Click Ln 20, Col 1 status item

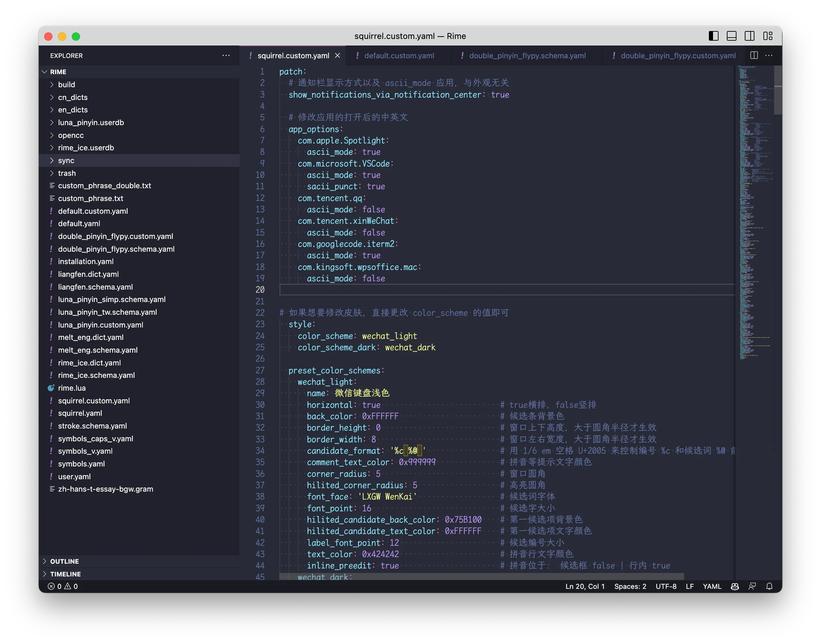[585, 586]
